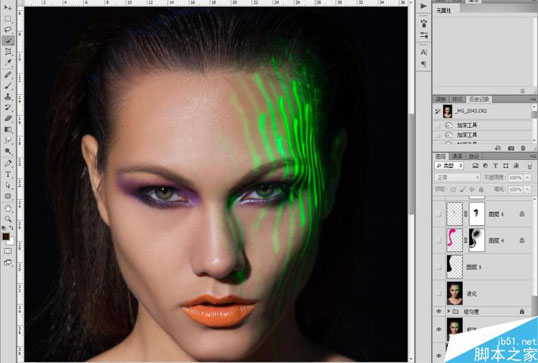Select the Rectangular Marquee tool
Screen dimensions: 538x363
click(x=8, y=19)
